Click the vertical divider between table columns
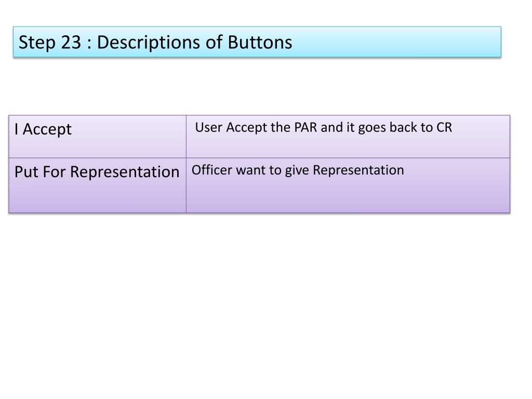 (x=186, y=164)
